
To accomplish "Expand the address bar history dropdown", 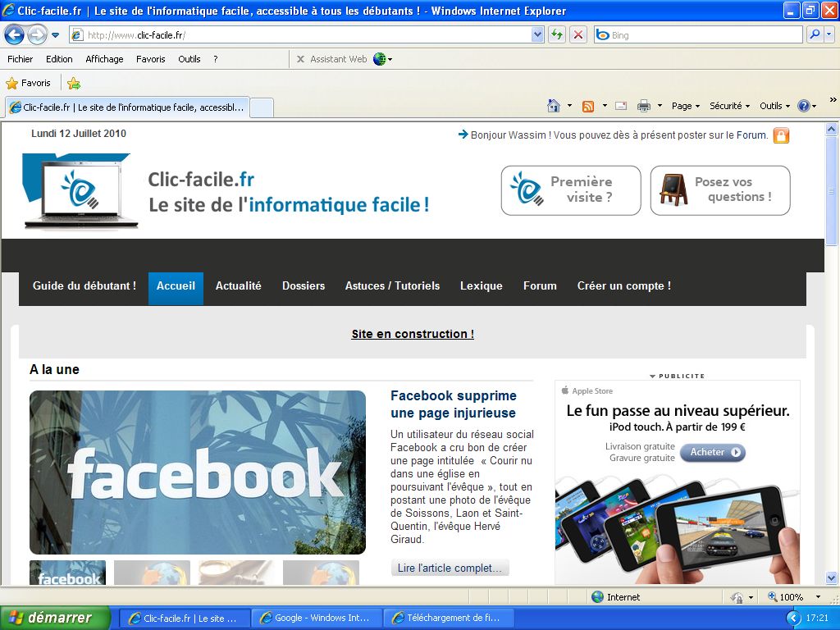I will point(538,35).
